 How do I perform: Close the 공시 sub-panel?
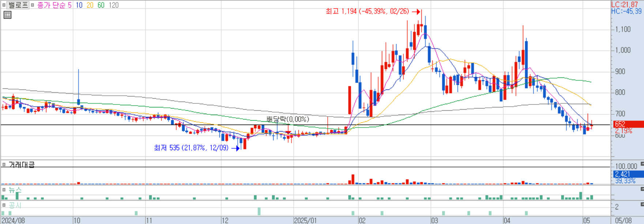tap(642, 204)
